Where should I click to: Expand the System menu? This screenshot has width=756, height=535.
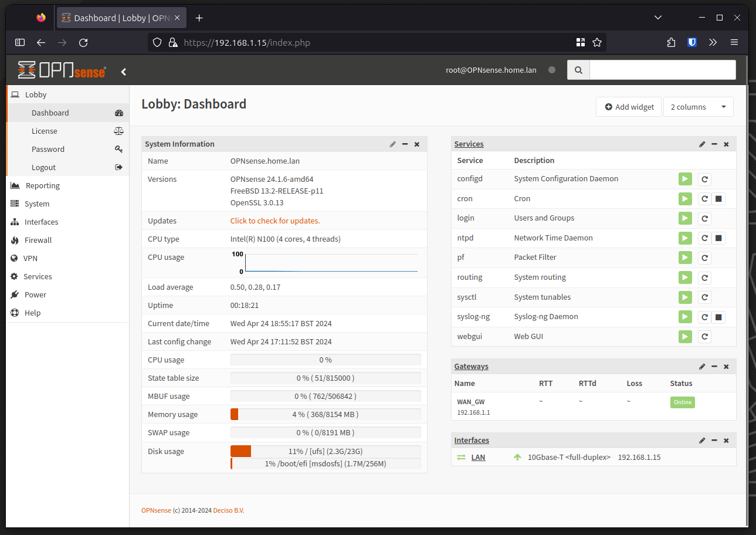(x=67, y=204)
